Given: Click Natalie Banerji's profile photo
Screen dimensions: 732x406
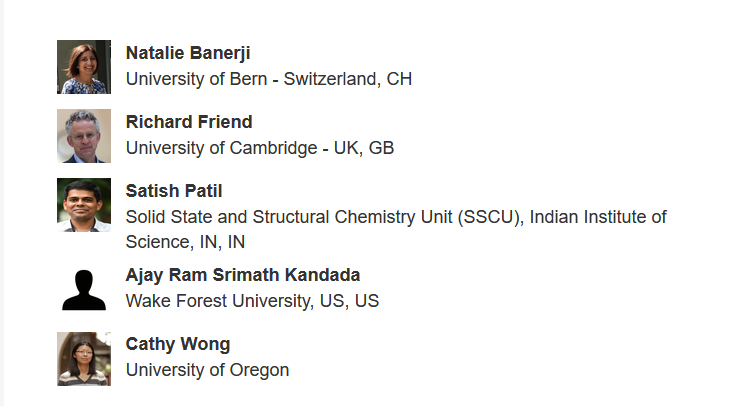Looking at the screenshot, I should coord(84,67).
